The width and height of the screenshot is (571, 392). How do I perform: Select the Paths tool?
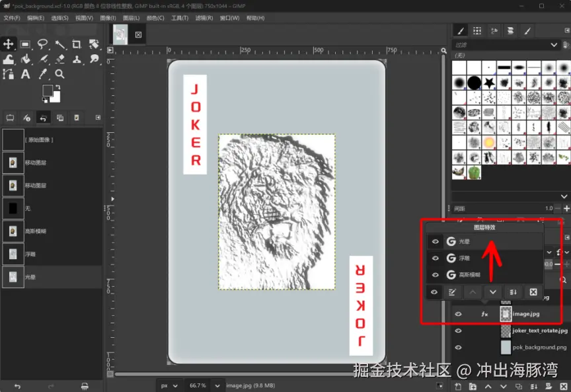click(9, 74)
